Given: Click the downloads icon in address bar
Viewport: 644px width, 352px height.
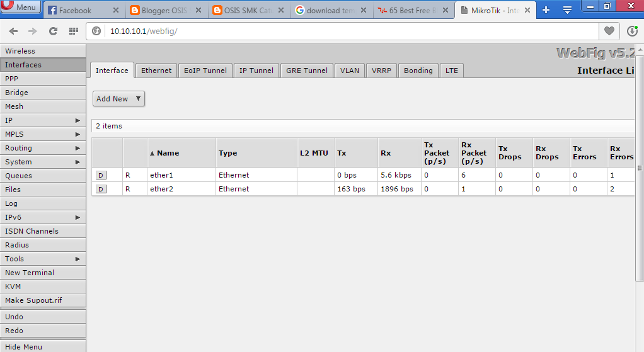Looking at the screenshot, I should pyautogui.click(x=633, y=31).
